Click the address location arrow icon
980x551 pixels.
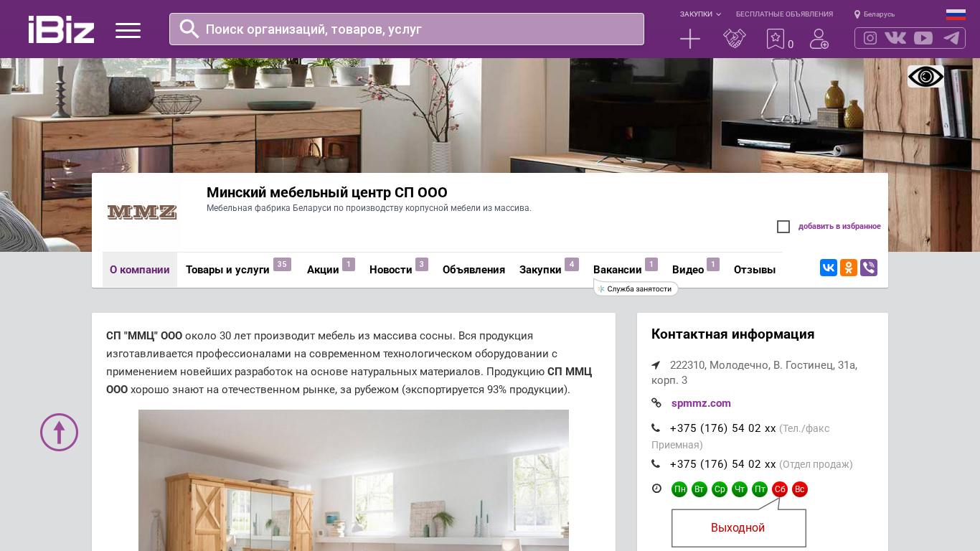[656, 365]
